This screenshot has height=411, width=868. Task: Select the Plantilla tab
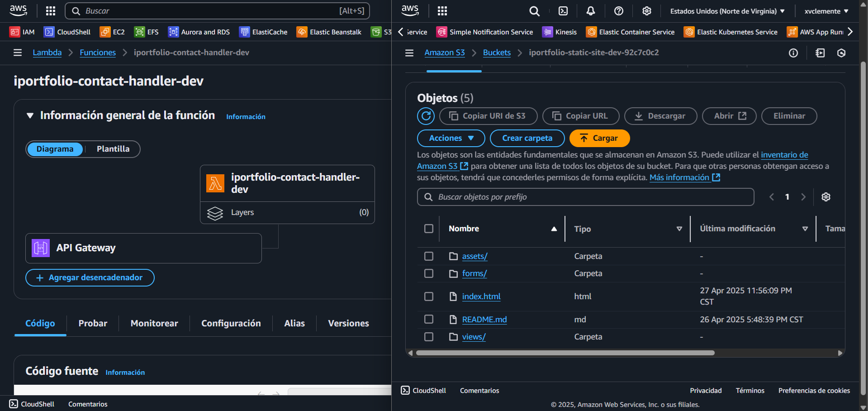click(113, 149)
